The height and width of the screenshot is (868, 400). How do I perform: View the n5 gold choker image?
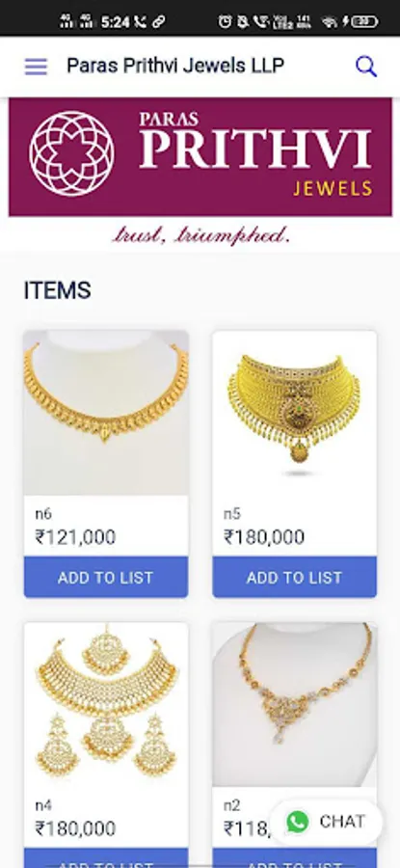[x=294, y=413]
